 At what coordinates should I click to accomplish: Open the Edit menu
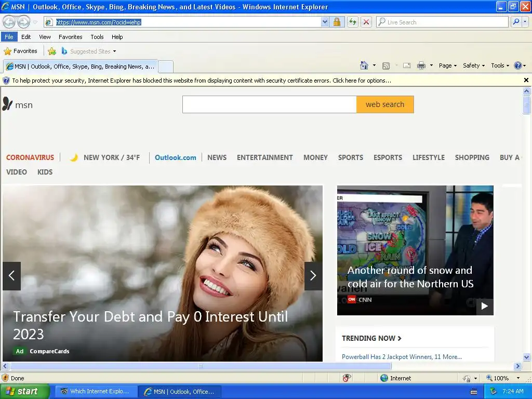[26, 37]
